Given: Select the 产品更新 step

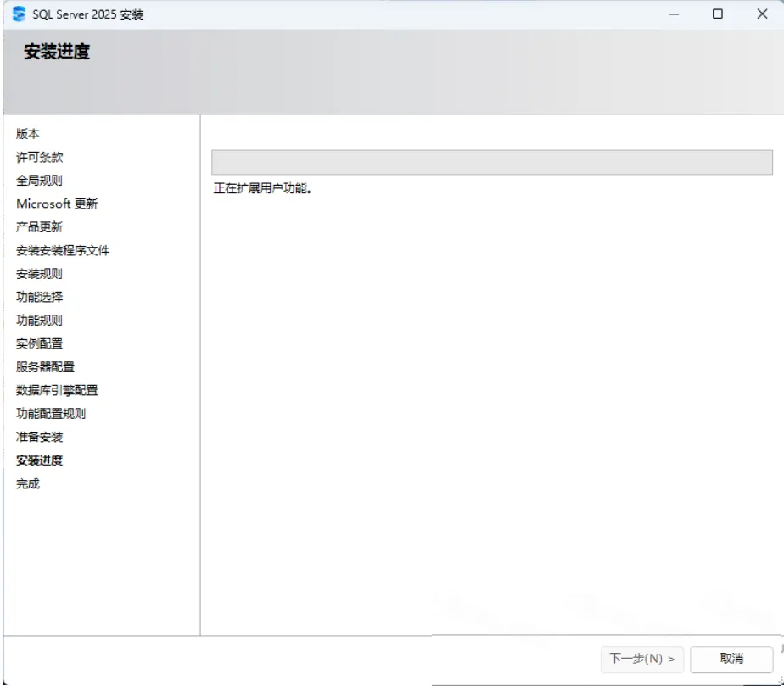Looking at the screenshot, I should 39,227.
